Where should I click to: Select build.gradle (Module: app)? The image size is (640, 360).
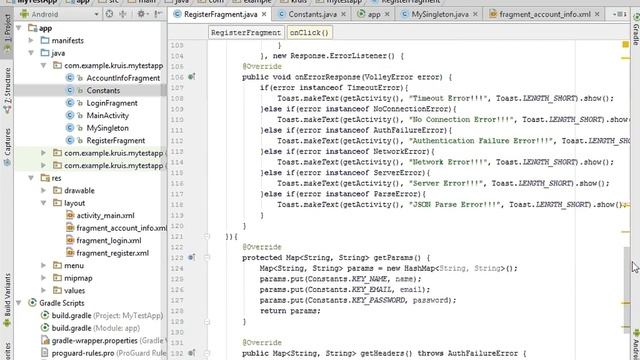(96, 328)
